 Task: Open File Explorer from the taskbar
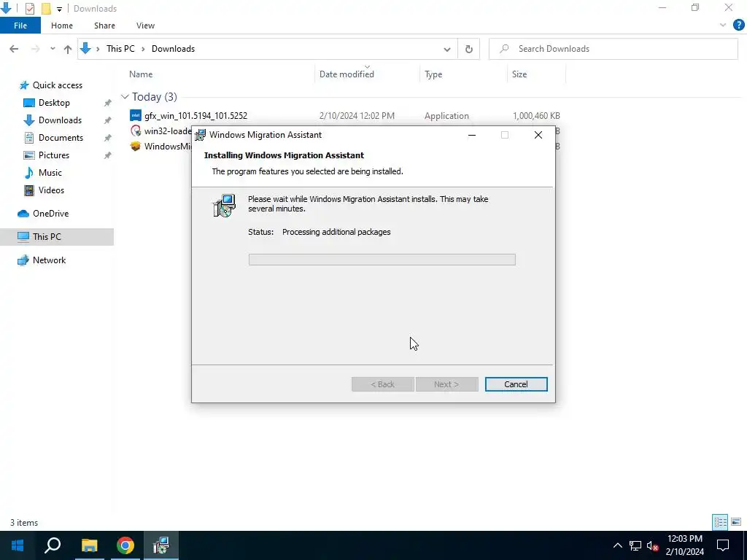[x=89, y=545]
